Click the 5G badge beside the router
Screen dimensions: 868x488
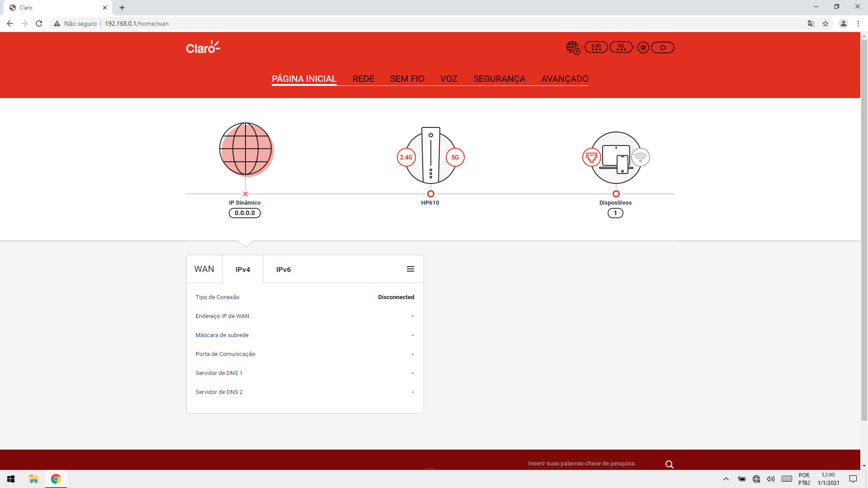455,157
